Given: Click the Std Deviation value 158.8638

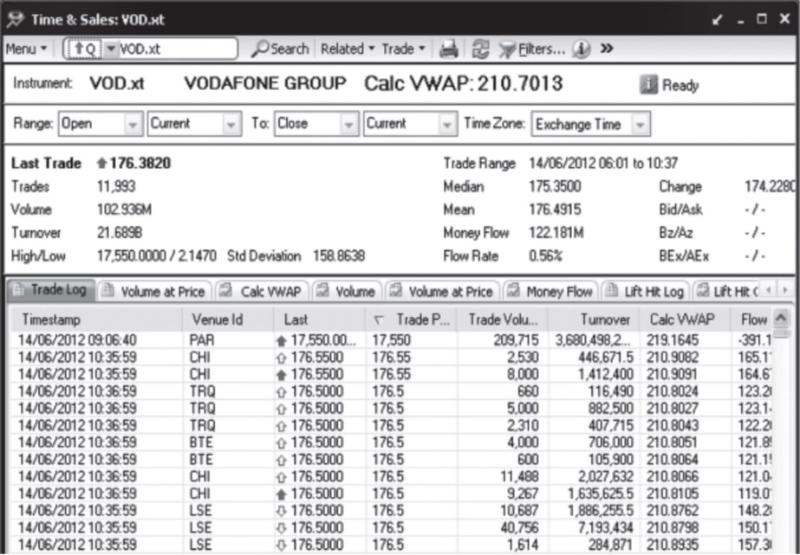Looking at the screenshot, I should 339,256.
